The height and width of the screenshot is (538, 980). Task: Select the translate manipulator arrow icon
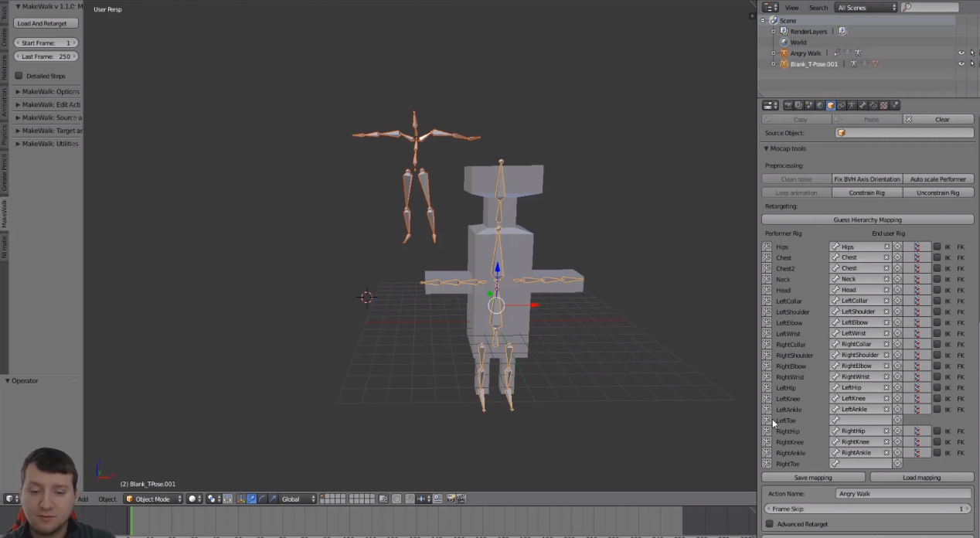pyautogui.click(x=251, y=499)
